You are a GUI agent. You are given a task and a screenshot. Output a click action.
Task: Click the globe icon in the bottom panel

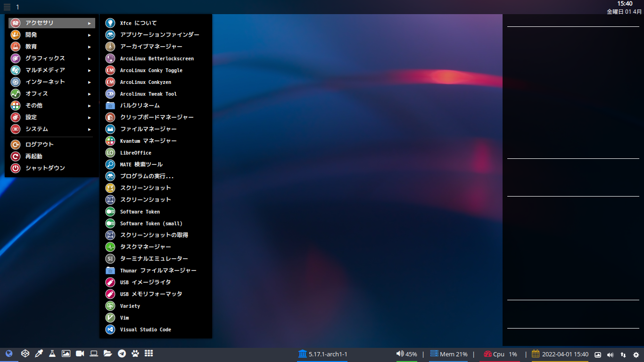click(x=9, y=354)
